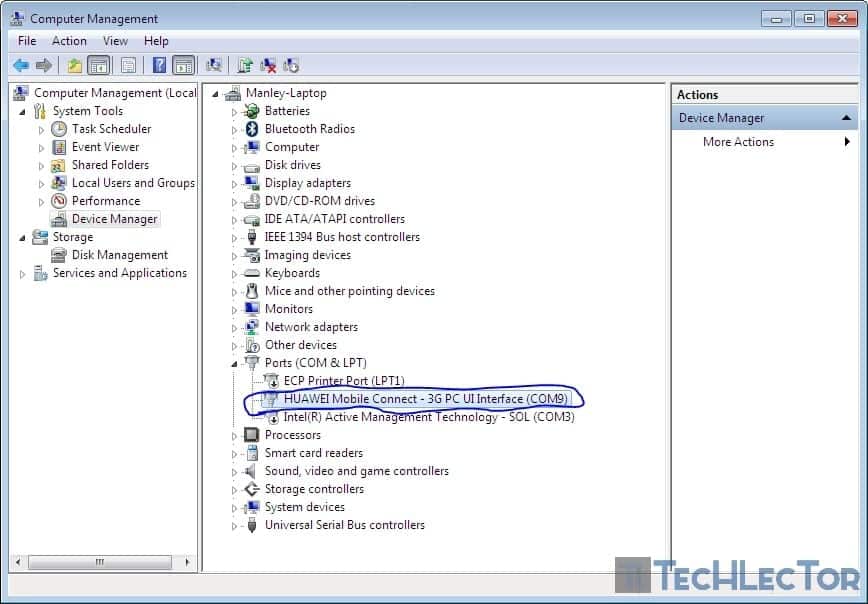
Task: Toggle the Show/Hide Console Tree button
Action: point(99,66)
